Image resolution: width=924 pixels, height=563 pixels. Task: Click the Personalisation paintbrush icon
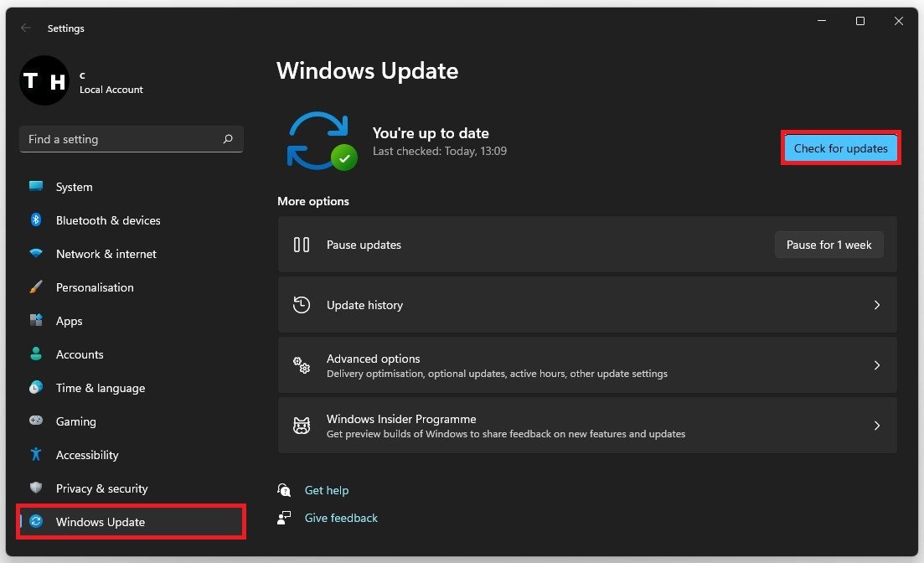[x=36, y=287]
